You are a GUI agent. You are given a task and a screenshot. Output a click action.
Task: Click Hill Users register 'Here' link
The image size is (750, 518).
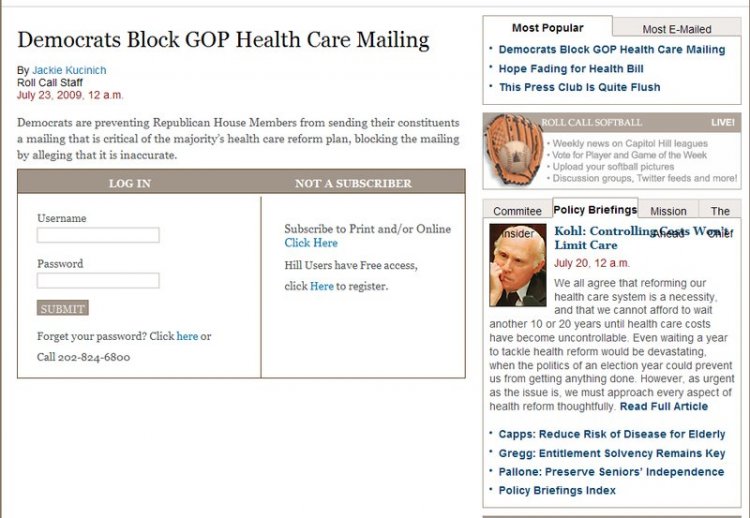click(321, 286)
